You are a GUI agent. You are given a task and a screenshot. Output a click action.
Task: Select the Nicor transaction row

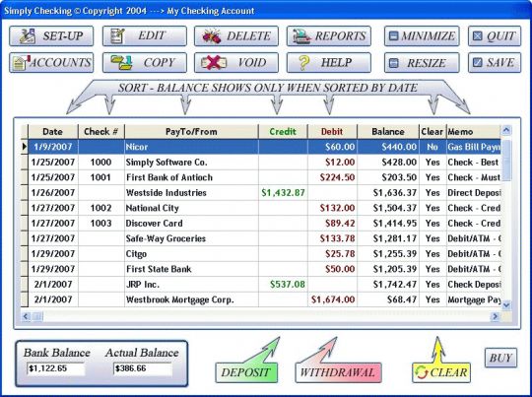pyautogui.click(x=261, y=147)
